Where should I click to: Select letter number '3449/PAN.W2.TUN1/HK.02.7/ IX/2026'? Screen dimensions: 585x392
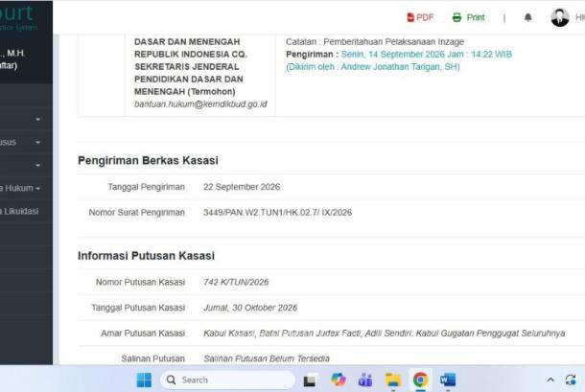pyautogui.click(x=277, y=213)
